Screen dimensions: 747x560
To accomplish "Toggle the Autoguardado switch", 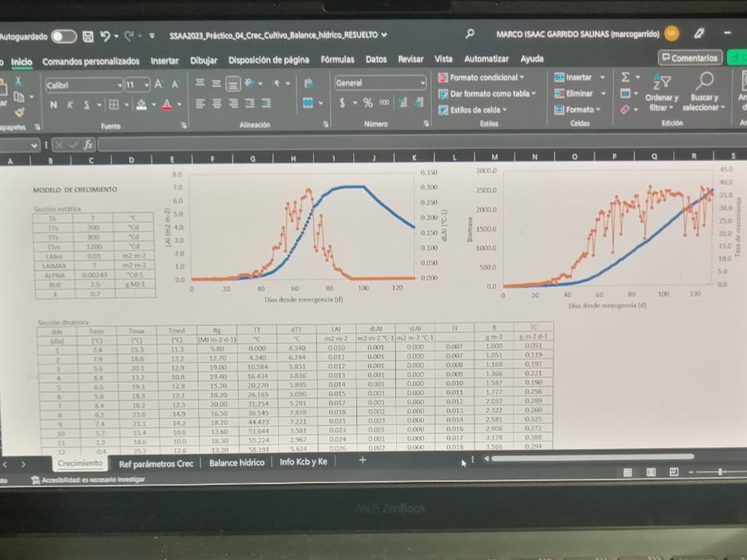I will tap(64, 36).
